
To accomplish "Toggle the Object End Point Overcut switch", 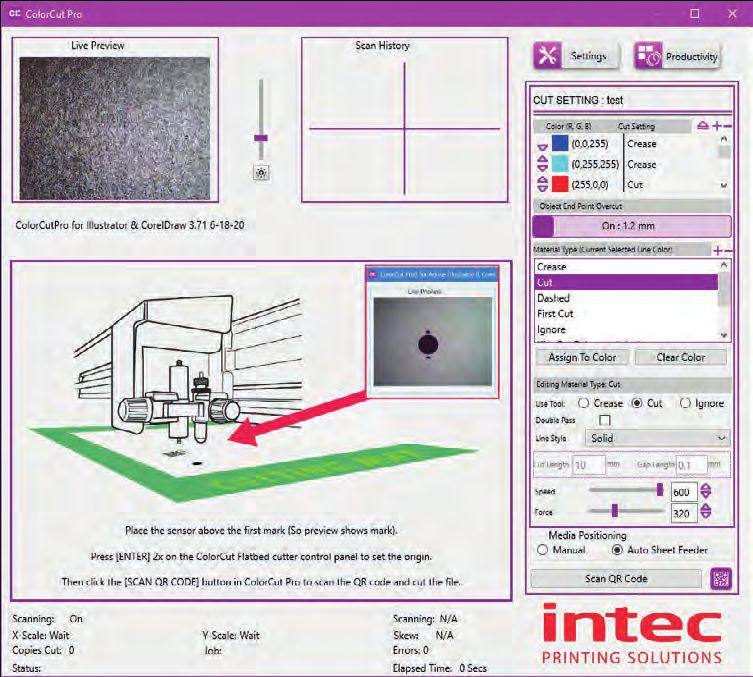I will coord(632,226).
